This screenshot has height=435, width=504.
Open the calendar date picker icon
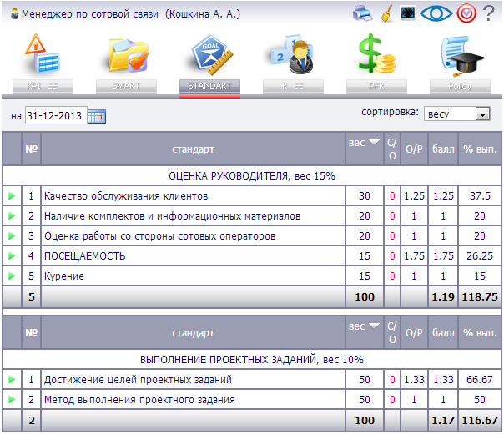(97, 116)
